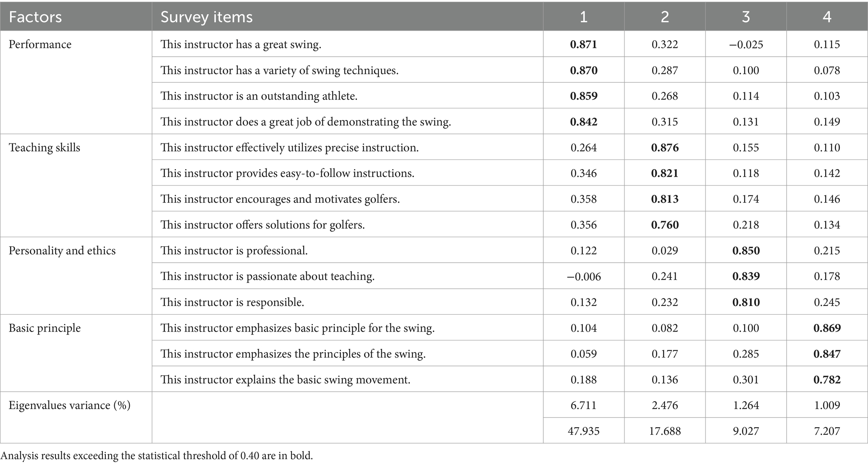
Task: Click the bold loading 0.850
Action: tap(746, 251)
